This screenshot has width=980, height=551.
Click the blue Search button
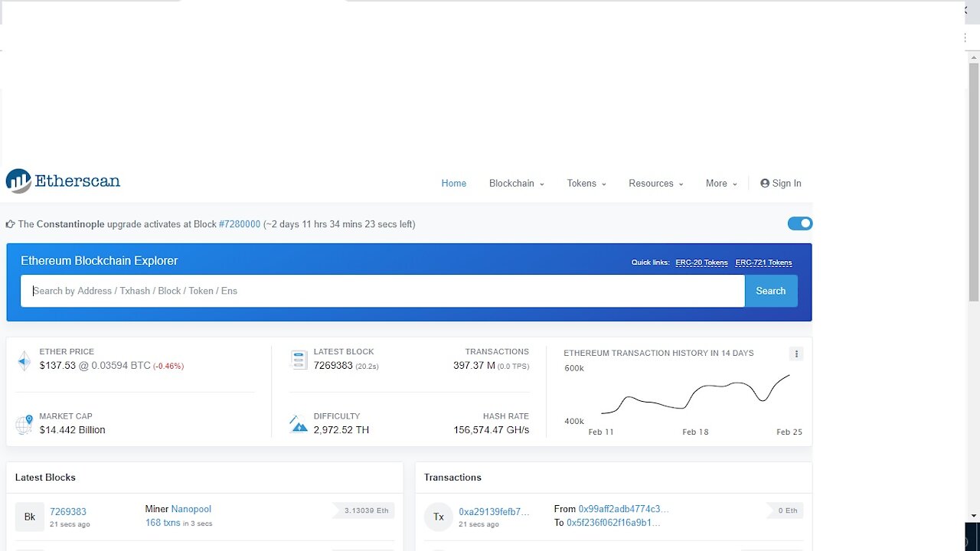[771, 291]
